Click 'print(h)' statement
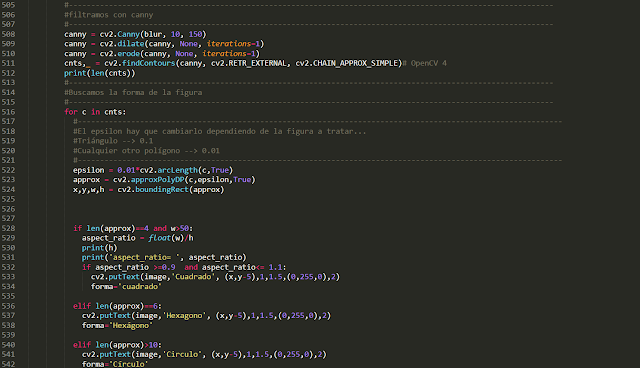The width and height of the screenshot is (640, 368). [x=100, y=248]
